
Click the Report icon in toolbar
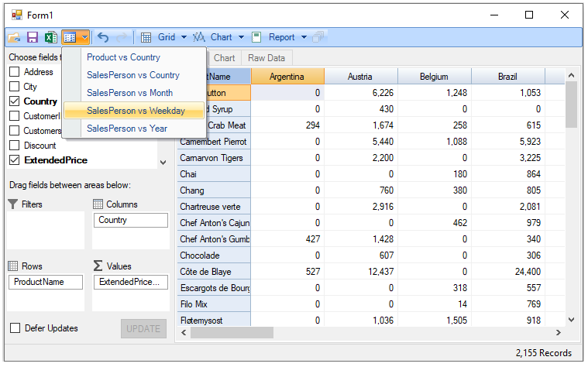click(257, 37)
